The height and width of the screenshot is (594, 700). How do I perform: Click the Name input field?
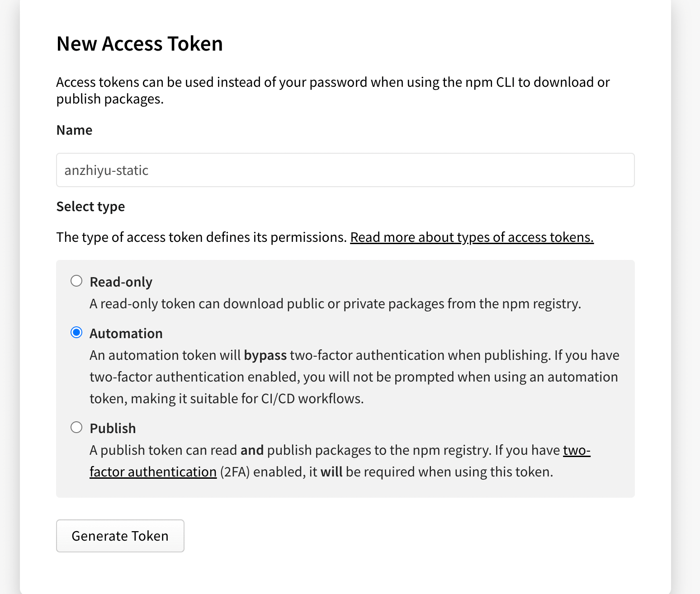tap(345, 170)
